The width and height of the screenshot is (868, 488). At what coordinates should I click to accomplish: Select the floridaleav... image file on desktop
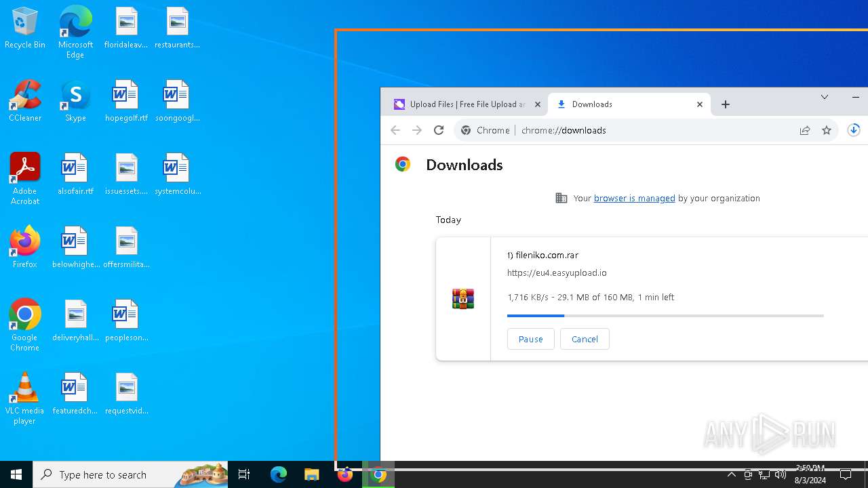point(126,28)
